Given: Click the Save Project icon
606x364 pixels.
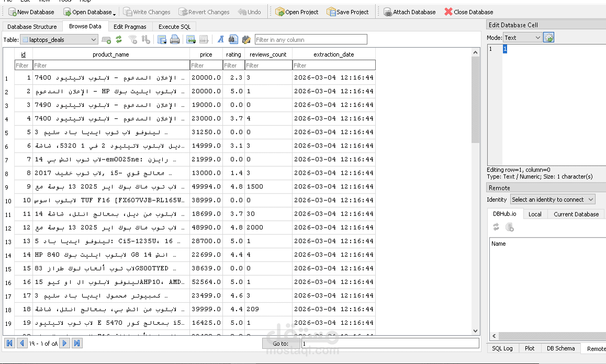Looking at the screenshot, I should [x=331, y=12].
